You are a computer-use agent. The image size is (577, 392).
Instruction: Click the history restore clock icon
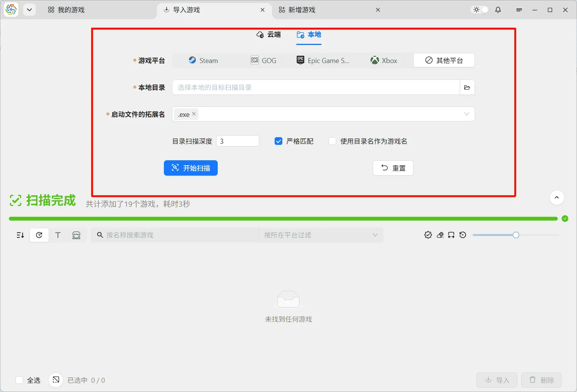pos(463,235)
